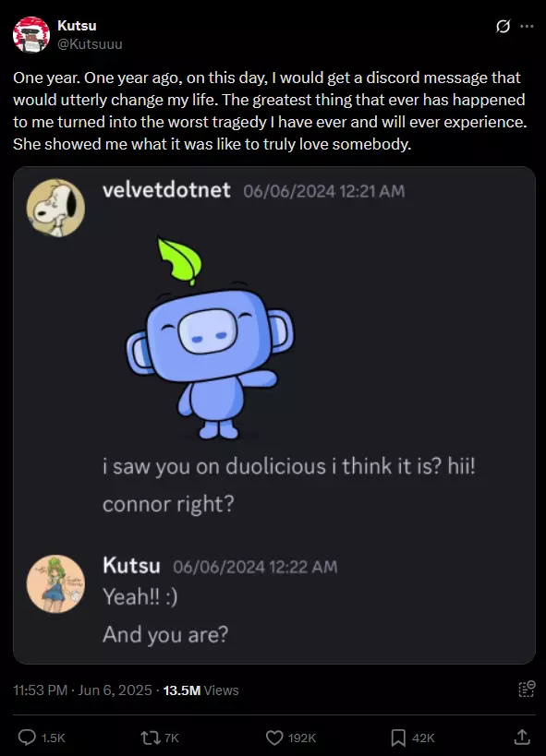Open Kutsu's profile avatar
Viewport: 546px width, 756px height.
click(x=31, y=35)
